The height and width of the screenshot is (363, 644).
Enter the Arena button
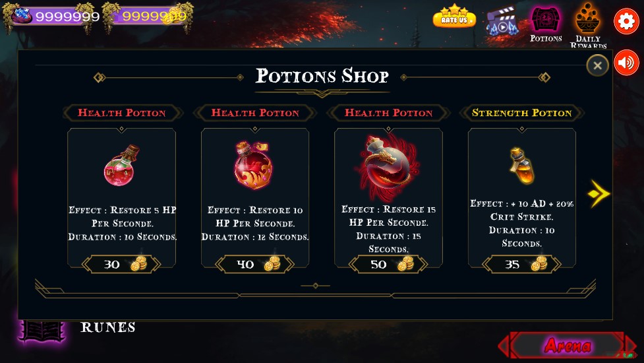[x=568, y=345]
